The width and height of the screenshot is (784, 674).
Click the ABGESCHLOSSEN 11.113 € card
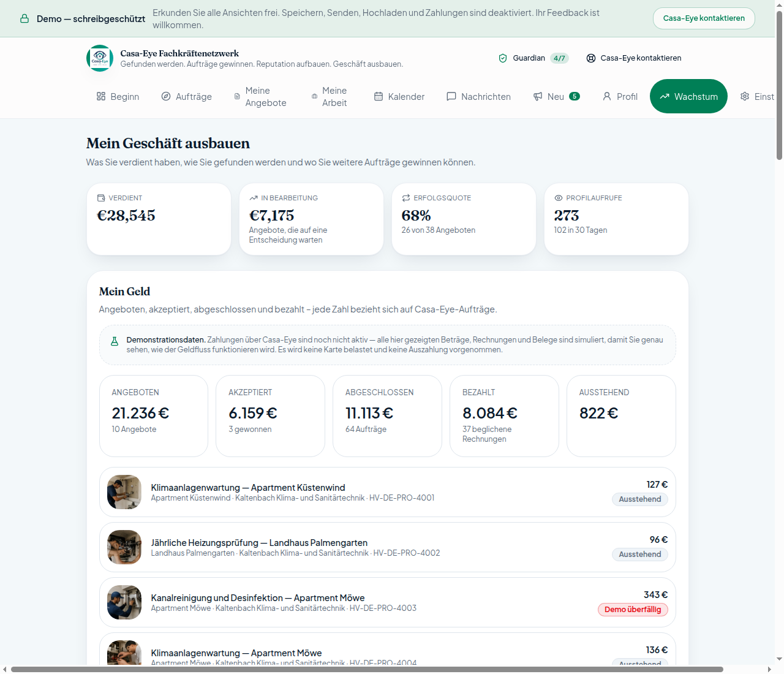coord(387,416)
